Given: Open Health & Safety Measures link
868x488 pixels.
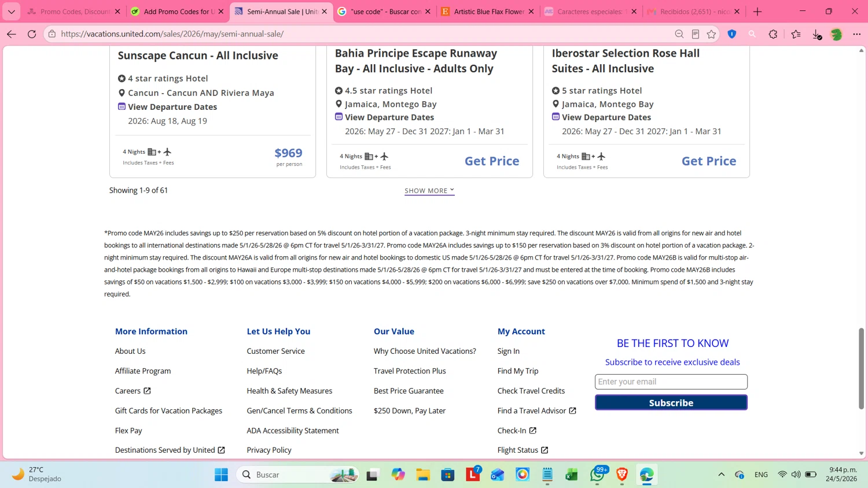Looking at the screenshot, I should pyautogui.click(x=289, y=391).
